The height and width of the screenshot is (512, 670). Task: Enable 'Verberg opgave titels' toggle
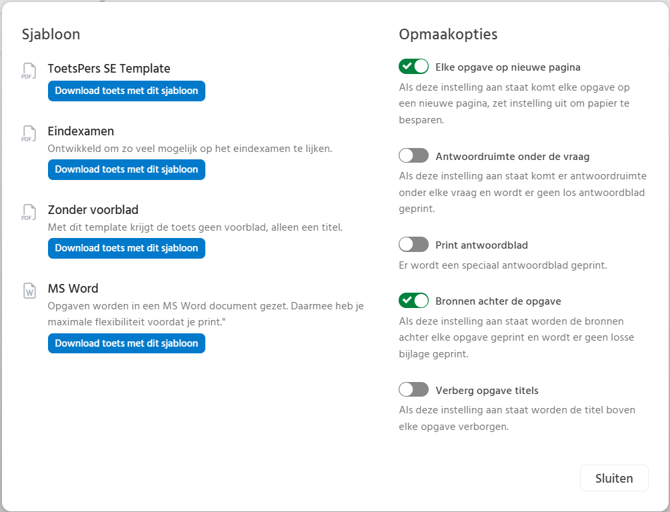[x=413, y=389]
